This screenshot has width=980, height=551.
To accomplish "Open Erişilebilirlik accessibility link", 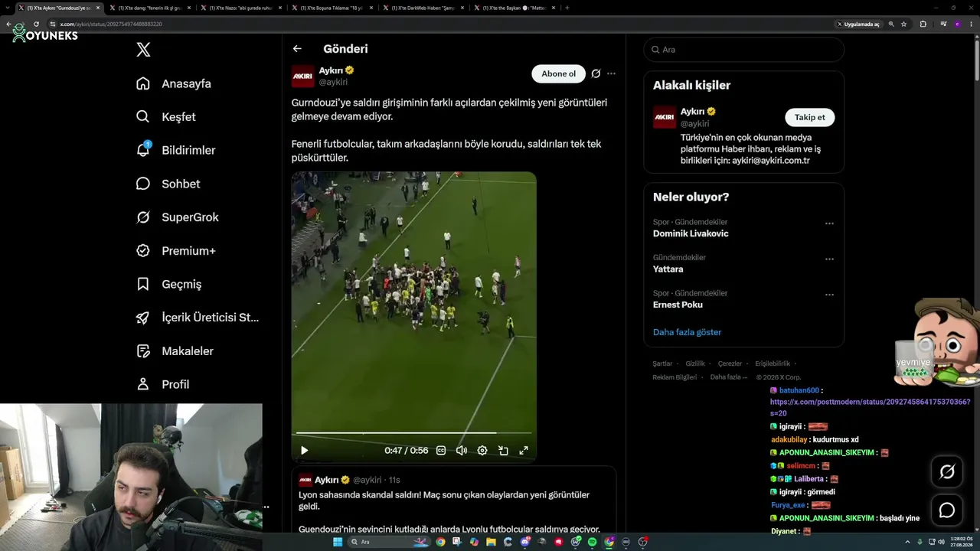I will tap(773, 364).
